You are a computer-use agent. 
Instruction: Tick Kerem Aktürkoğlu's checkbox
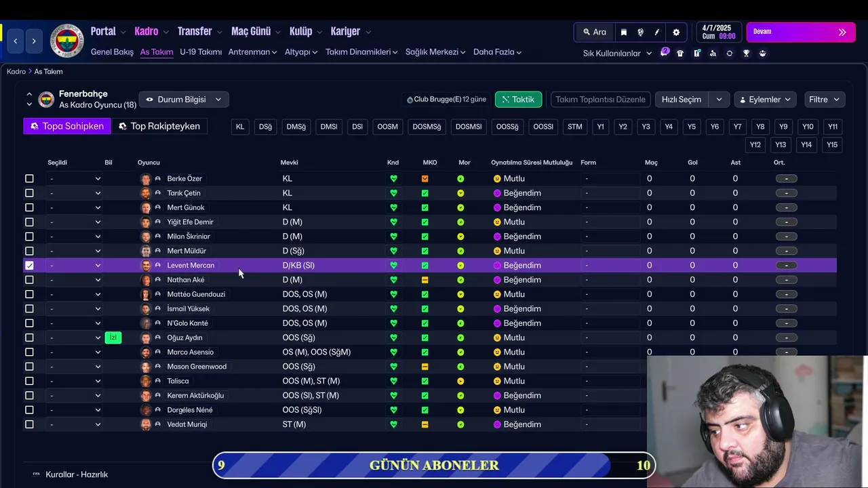tap(29, 395)
